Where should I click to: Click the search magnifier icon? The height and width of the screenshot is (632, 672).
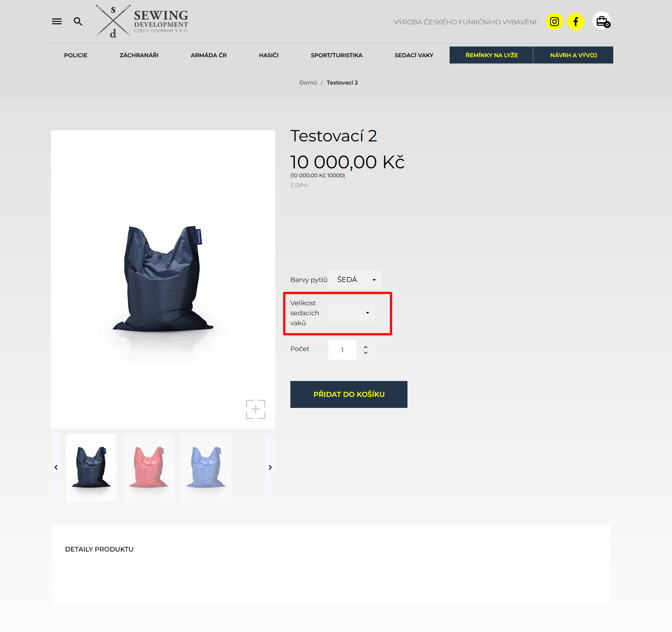(78, 21)
